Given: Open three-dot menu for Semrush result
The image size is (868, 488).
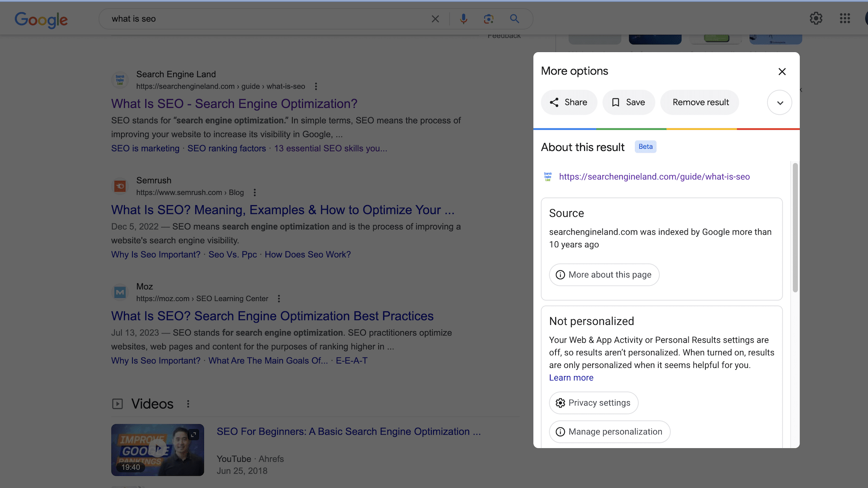Looking at the screenshot, I should point(255,192).
